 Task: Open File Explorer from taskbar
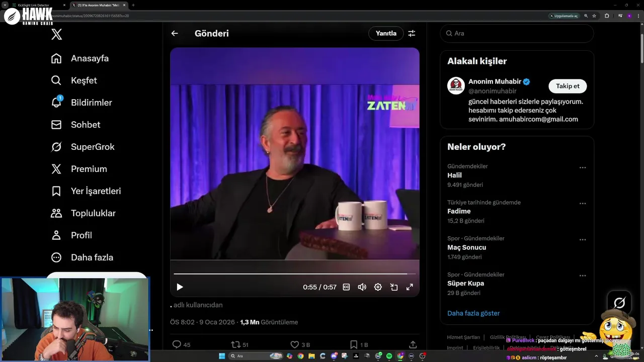click(311, 356)
